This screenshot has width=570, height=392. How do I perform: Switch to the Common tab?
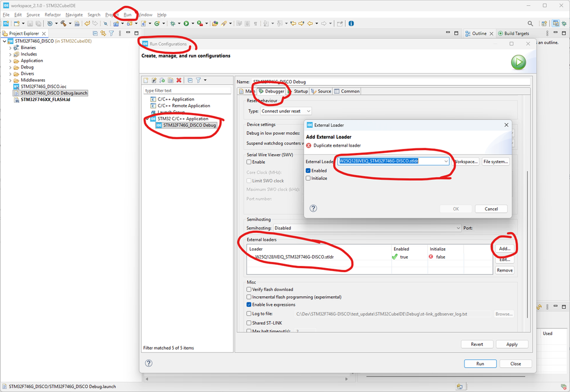click(x=347, y=91)
